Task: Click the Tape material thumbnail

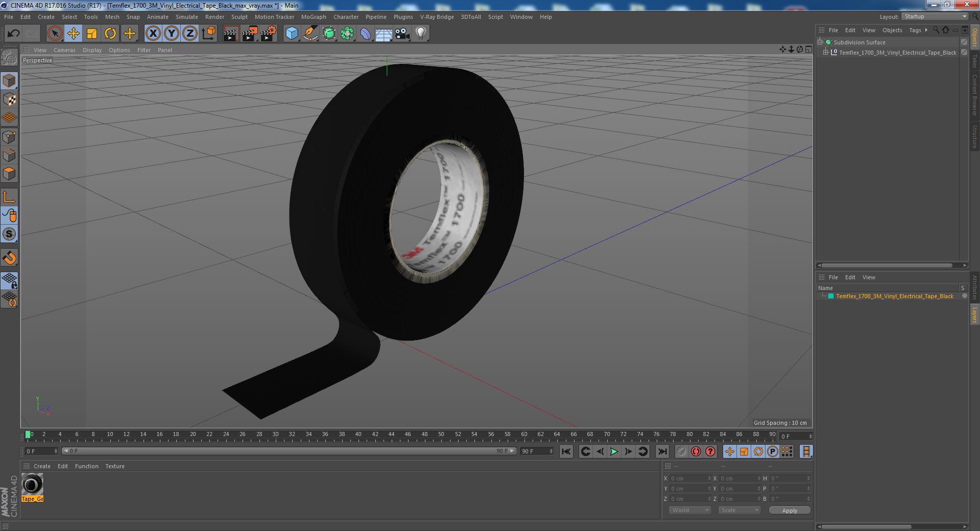Action: (32, 484)
